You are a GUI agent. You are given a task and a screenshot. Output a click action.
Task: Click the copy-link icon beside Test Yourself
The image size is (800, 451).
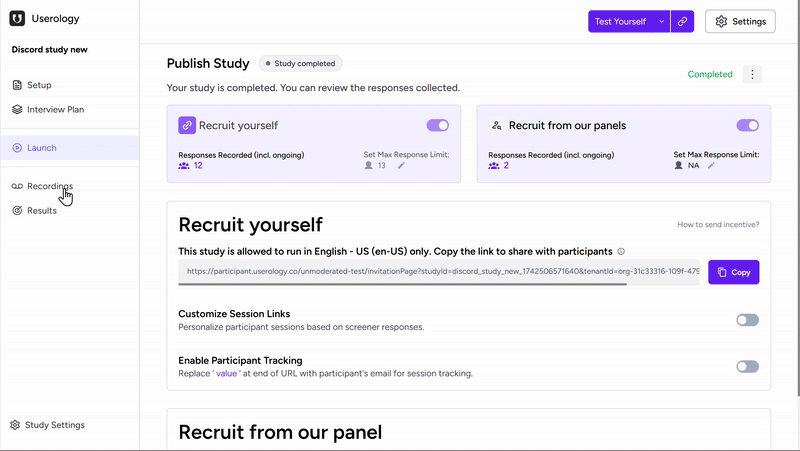(x=683, y=21)
